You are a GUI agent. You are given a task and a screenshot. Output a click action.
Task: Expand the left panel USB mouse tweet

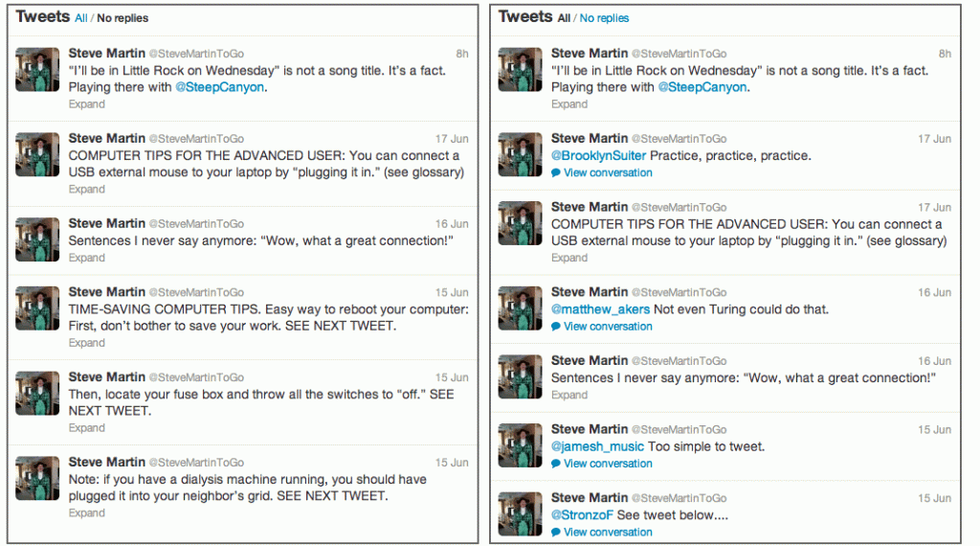(x=87, y=190)
